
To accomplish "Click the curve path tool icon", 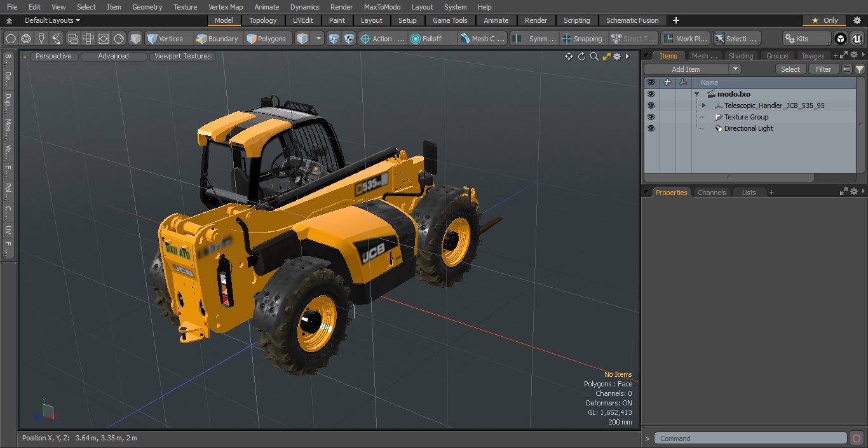I will tap(57, 39).
